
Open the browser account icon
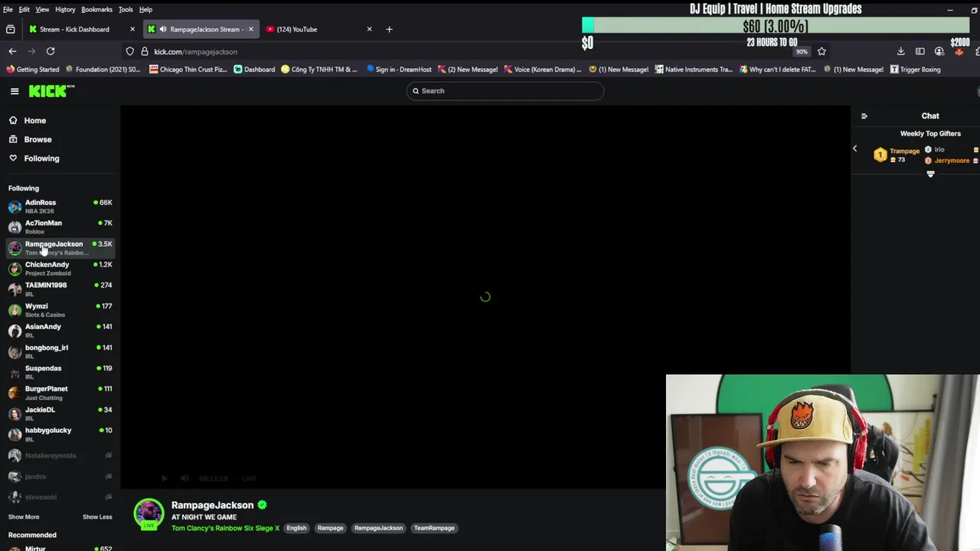(x=939, y=51)
